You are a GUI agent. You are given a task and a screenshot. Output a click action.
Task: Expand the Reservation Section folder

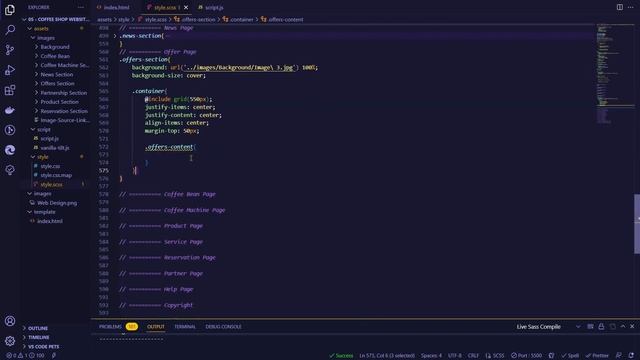coord(64,111)
